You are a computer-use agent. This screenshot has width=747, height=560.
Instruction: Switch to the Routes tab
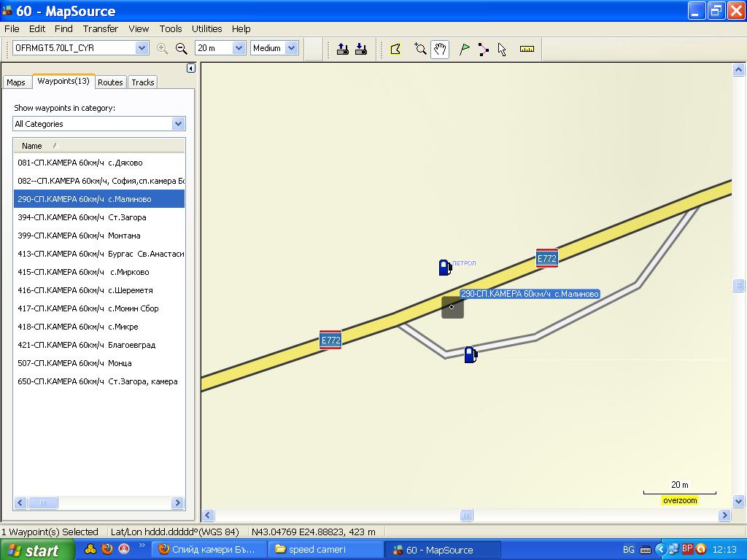point(110,82)
